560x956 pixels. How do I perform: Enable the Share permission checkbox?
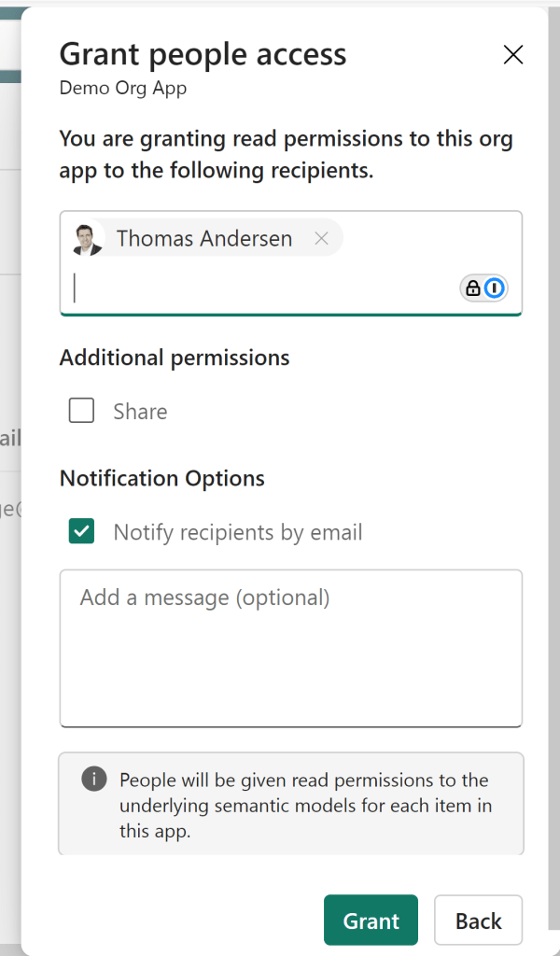pyautogui.click(x=82, y=411)
